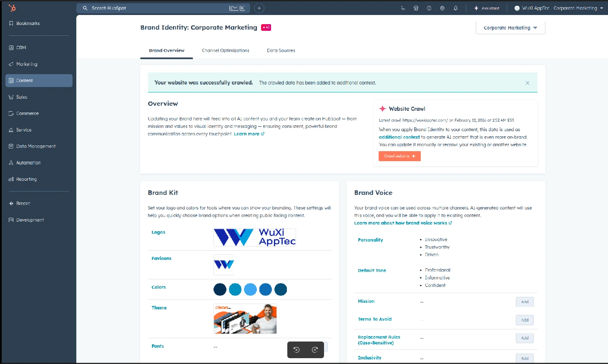Focus the Search HubSpot field
This screenshot has width=608, height=364.
pyautogui.click(x=163, y=8)
